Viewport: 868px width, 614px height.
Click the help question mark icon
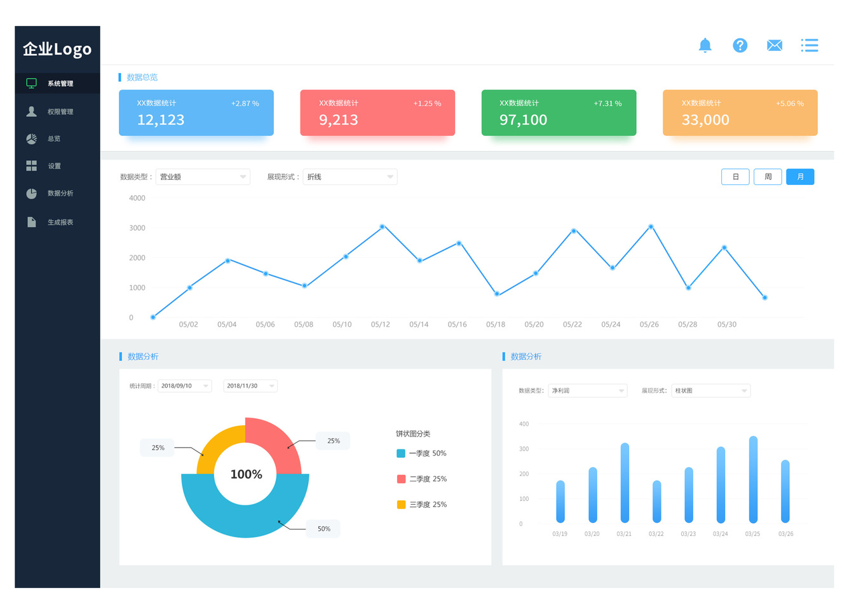click(x=740, y=45)
